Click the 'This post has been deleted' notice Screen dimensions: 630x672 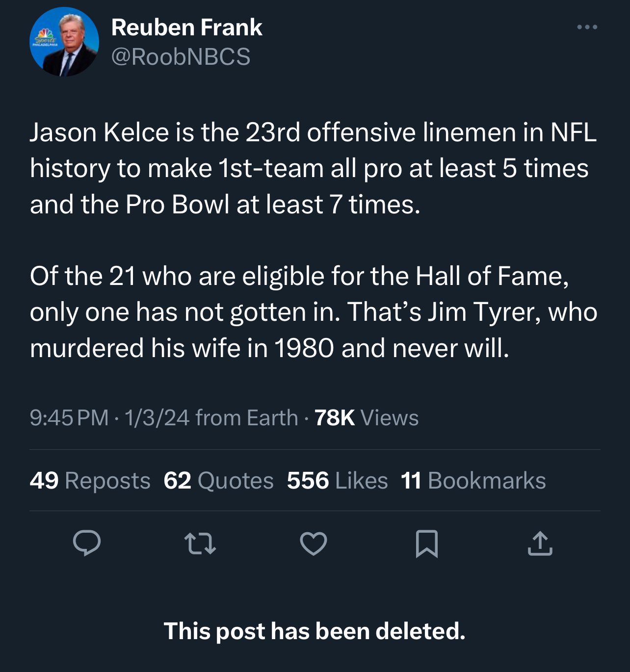(315, 631)
